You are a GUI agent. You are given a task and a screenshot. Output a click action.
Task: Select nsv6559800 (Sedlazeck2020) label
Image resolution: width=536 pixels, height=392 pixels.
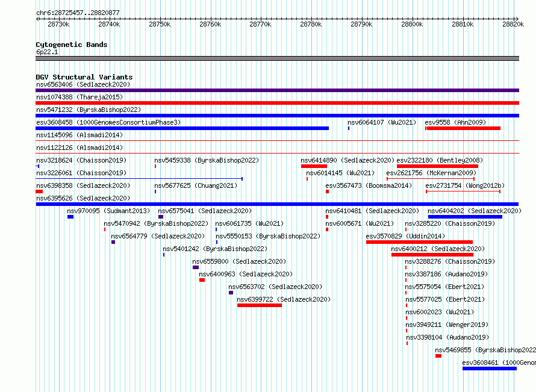[x=239, y=261]
